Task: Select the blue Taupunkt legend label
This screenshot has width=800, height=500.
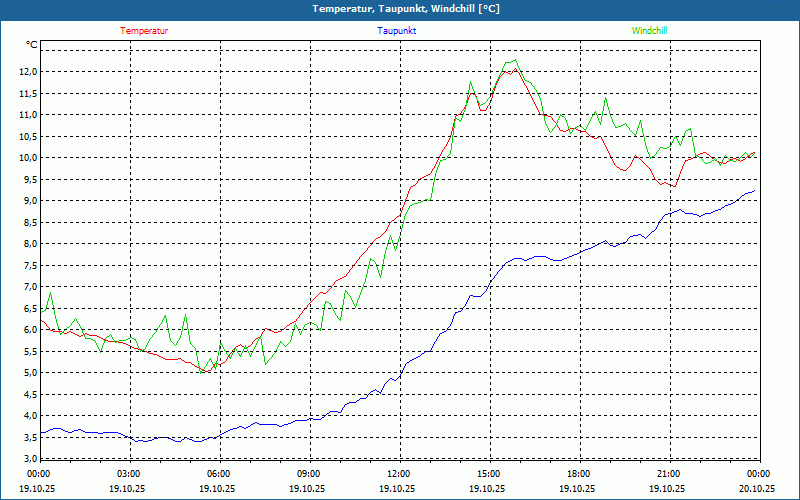Action: (397, 31)
